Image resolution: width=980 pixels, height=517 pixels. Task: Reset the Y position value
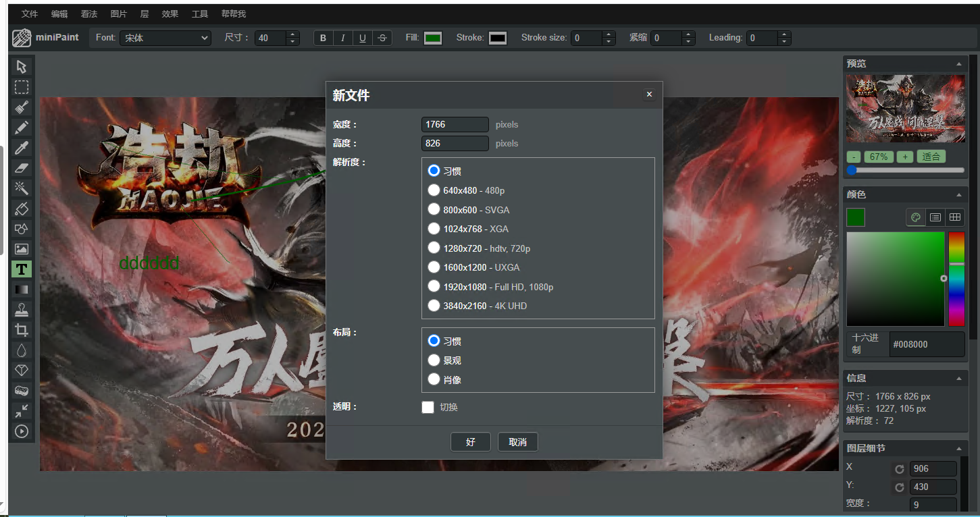click(899, 487)
